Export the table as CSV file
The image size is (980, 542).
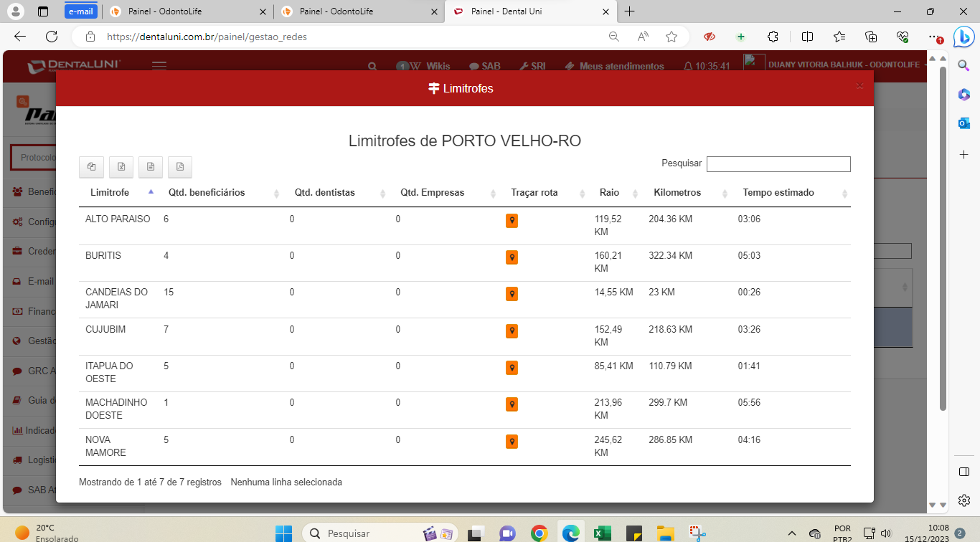(151, 167)
